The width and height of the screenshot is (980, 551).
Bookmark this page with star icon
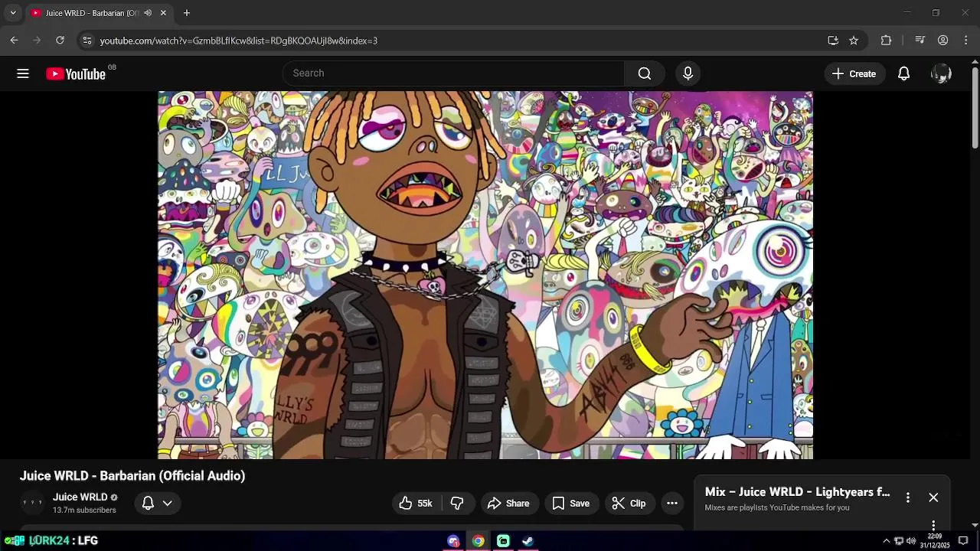[x=854, y=41]
